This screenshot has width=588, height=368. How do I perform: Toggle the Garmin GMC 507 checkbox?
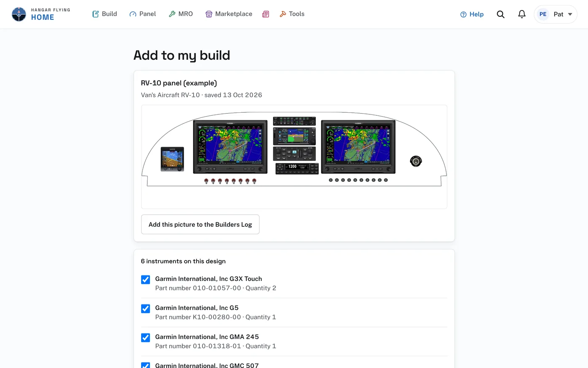145,365
